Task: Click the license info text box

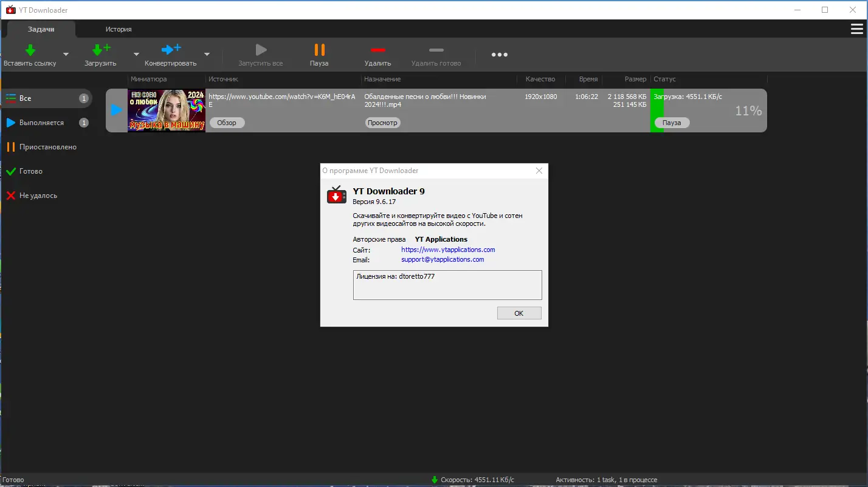Action: pyautogui.click(x=447, y=285)
